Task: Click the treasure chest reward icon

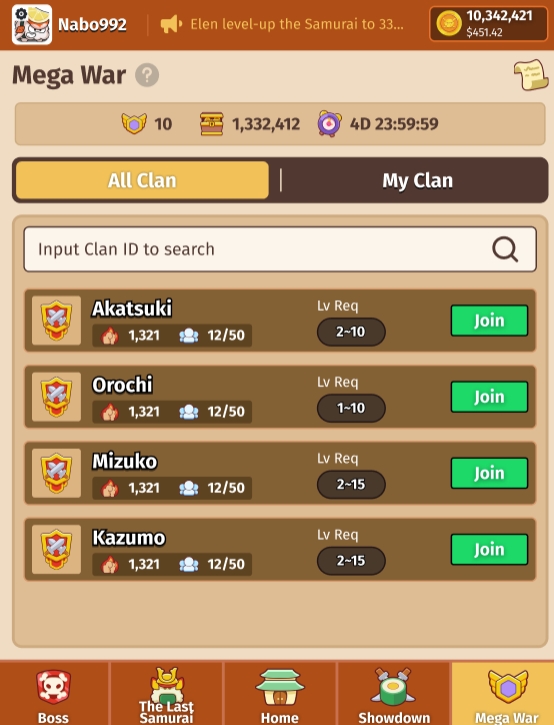Action: tap(212, 124)
